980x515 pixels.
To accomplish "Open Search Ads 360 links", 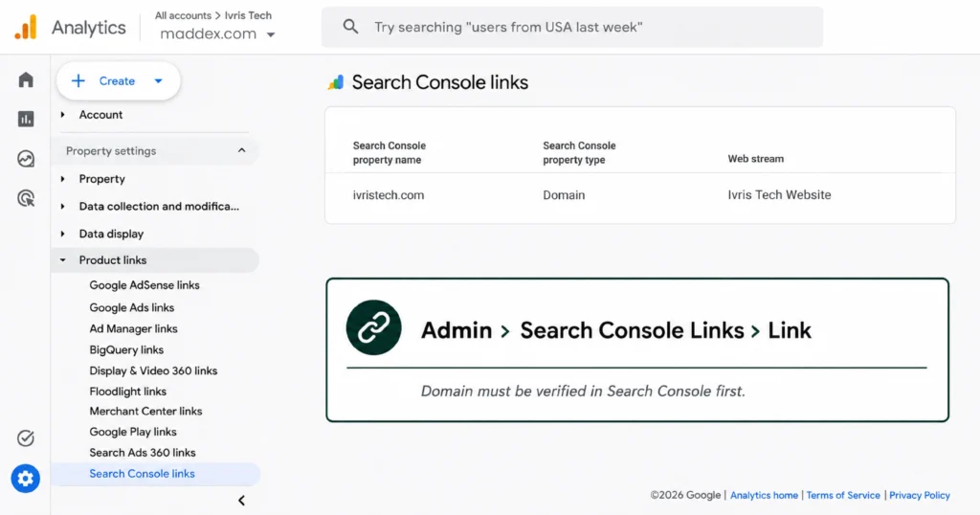I will pos(143,453).
